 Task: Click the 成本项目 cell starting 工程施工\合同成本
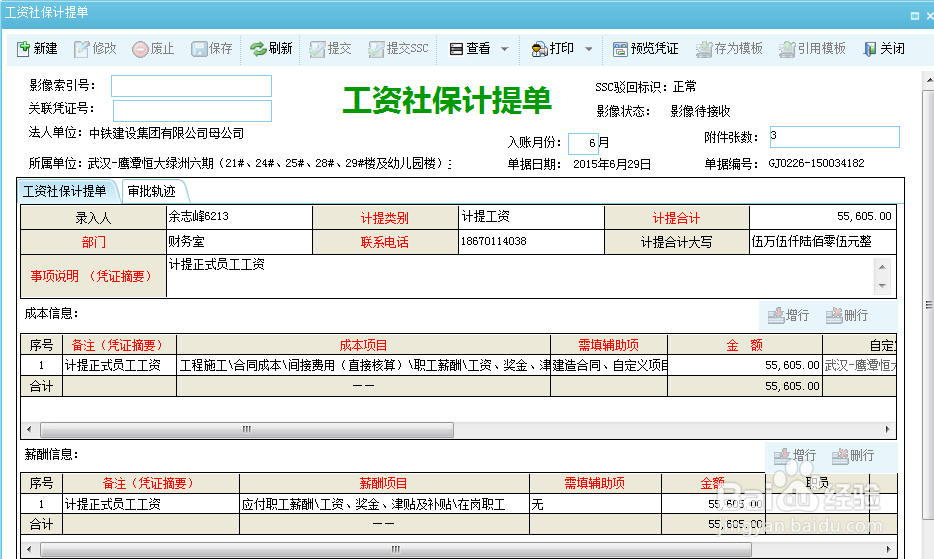tap(363, 365)
